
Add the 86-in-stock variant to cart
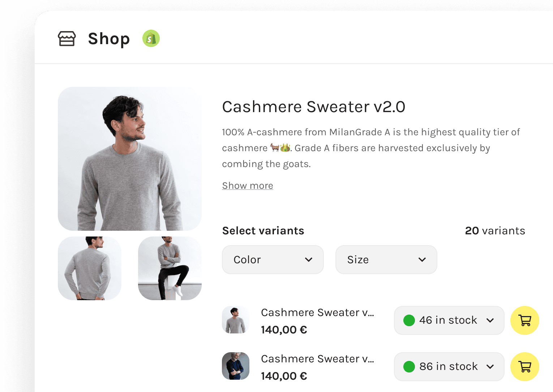(x=524, y=367)
